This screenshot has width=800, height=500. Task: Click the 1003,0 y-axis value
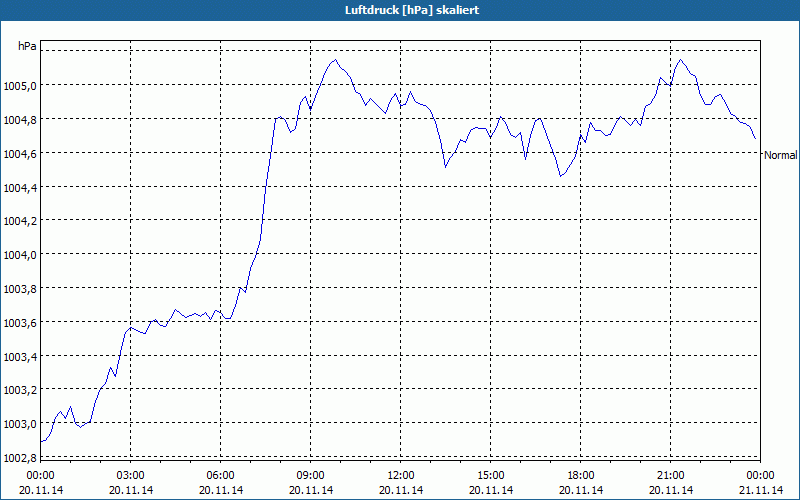pyautogui.click(x=20, y=424)
